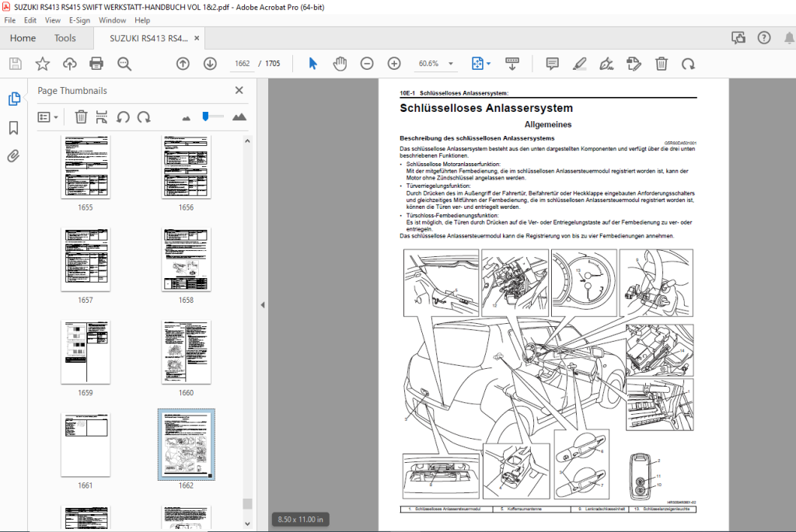The width and height of the screenshot is (796, 532).
Task: Open the Bookmarks sidebar panel
Action: pyautogui.click(x=14, y=128)
